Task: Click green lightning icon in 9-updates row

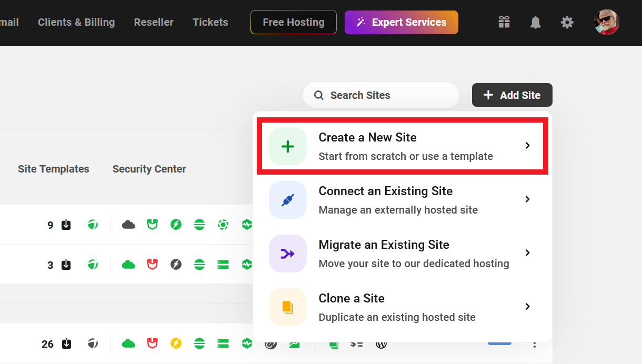Action: (x=176, y=225)
